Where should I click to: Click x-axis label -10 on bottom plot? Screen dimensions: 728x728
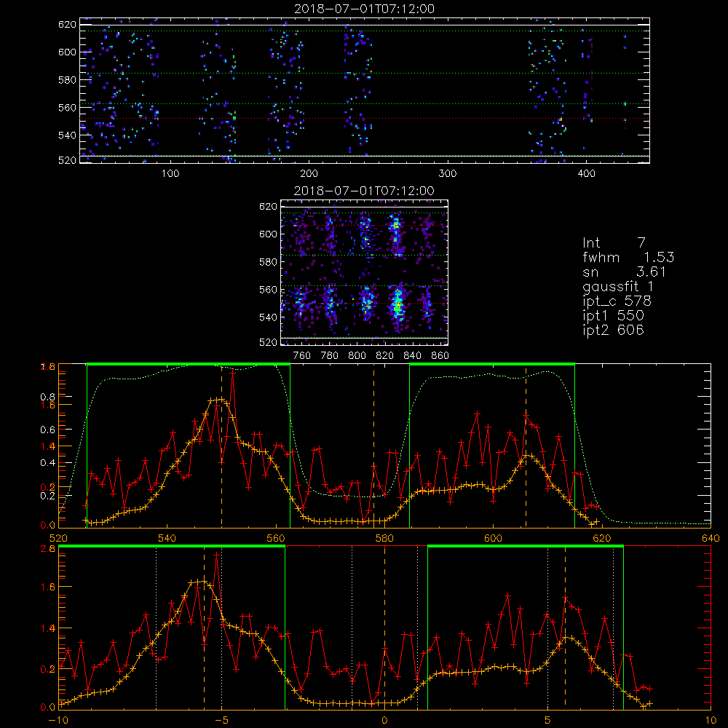click(x=58, y=720)
